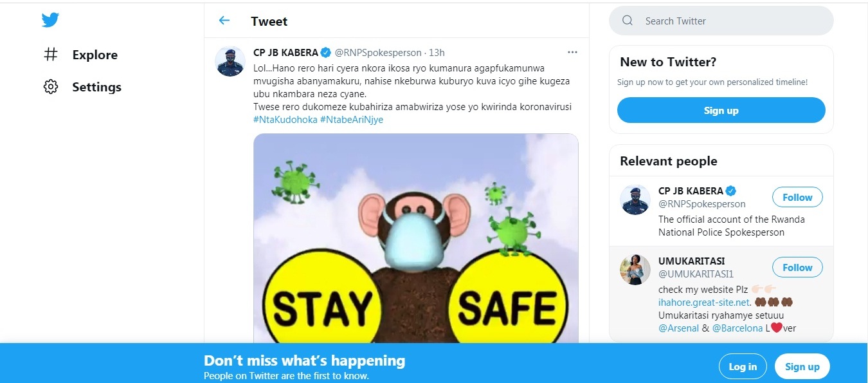Open the tweet's three-dot more menu

pyautogui.click(x=572, y=52)
